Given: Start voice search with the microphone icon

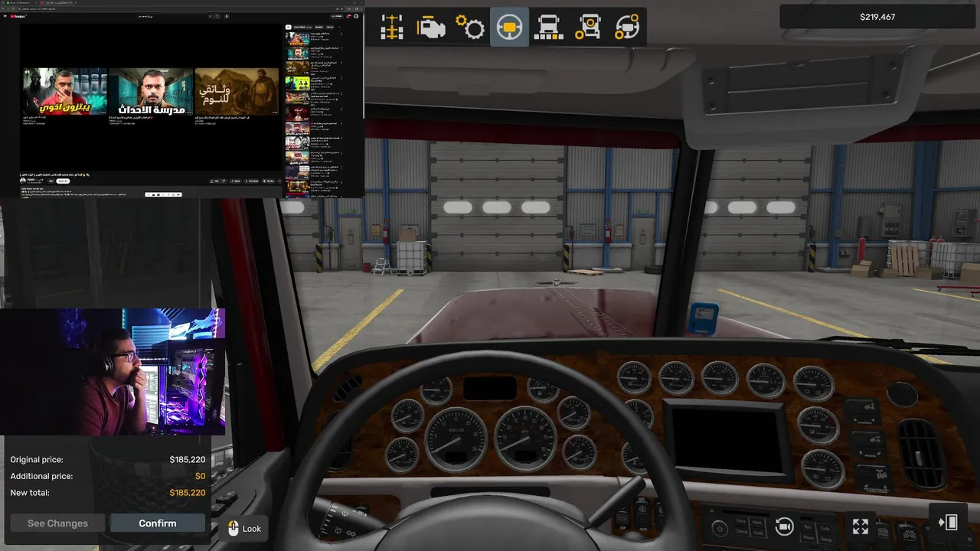Looking at the screenshot, I should 227,16.
